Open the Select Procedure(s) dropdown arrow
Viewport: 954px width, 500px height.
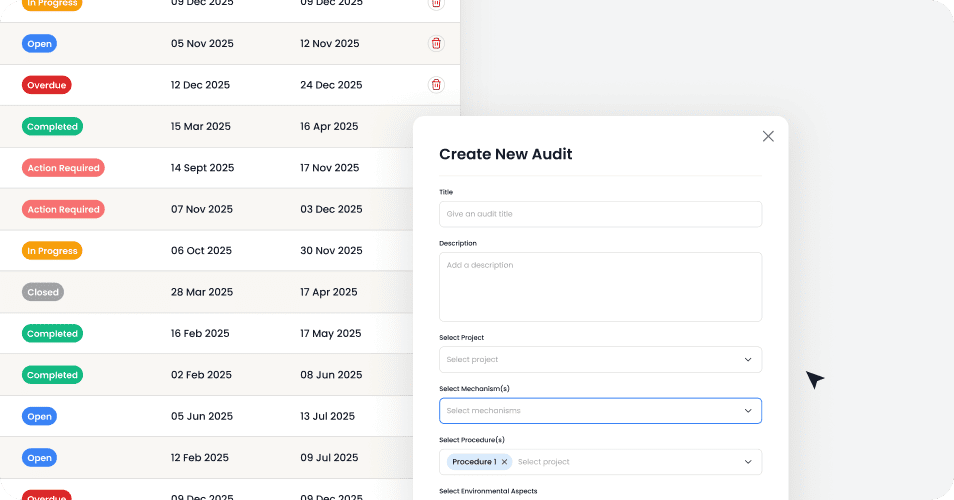pyautogui.click(x=748, y=462)
